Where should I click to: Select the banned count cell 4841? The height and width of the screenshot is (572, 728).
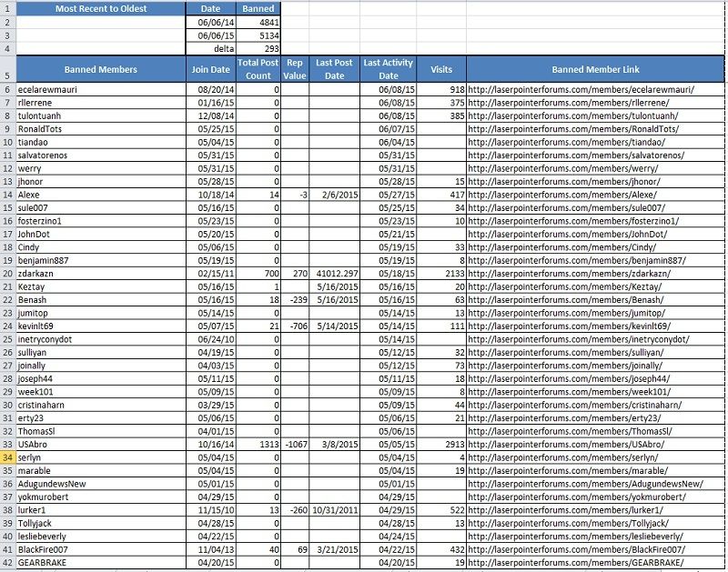[258, 22]
